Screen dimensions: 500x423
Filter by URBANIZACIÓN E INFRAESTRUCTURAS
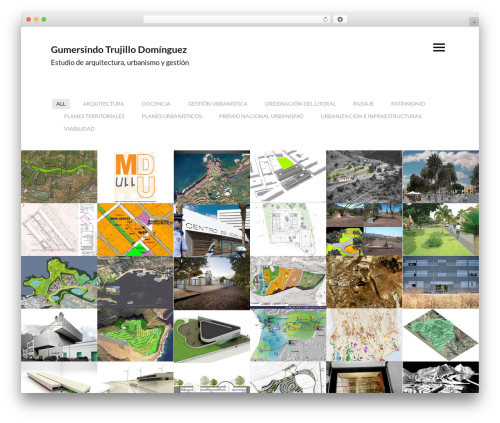click(371, 116)
